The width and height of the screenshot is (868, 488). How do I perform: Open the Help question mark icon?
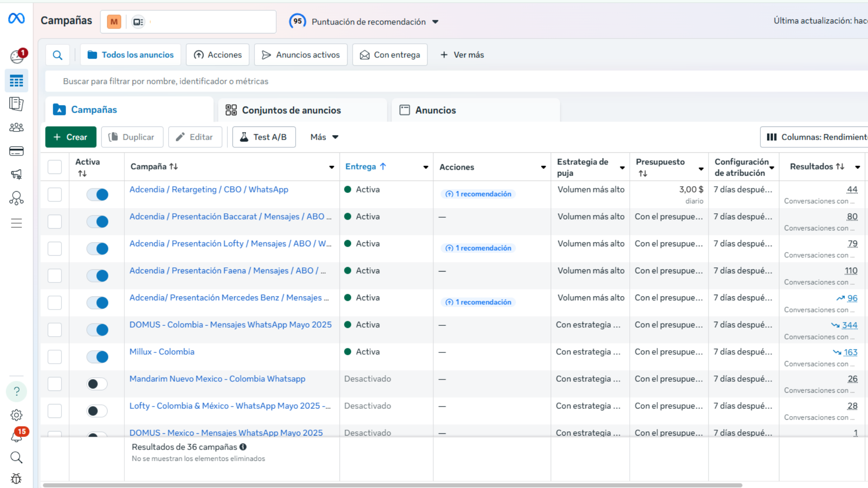pos(16,391)
